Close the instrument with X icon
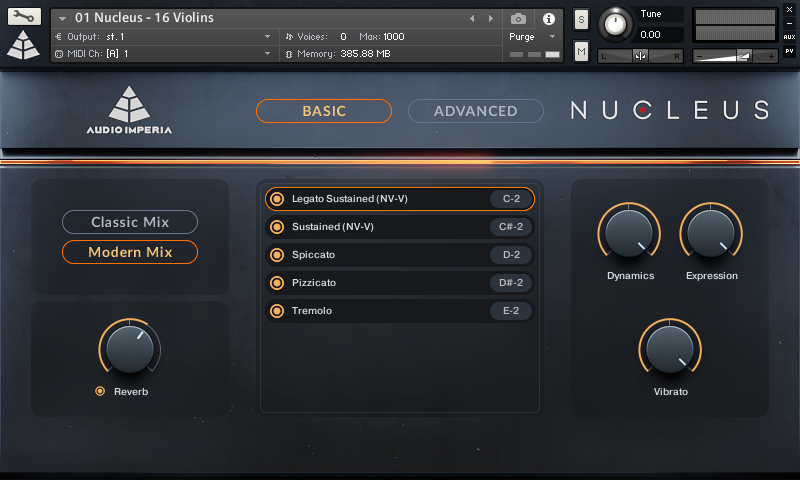This screenshot has height=480, width=800. pos(789,9)
